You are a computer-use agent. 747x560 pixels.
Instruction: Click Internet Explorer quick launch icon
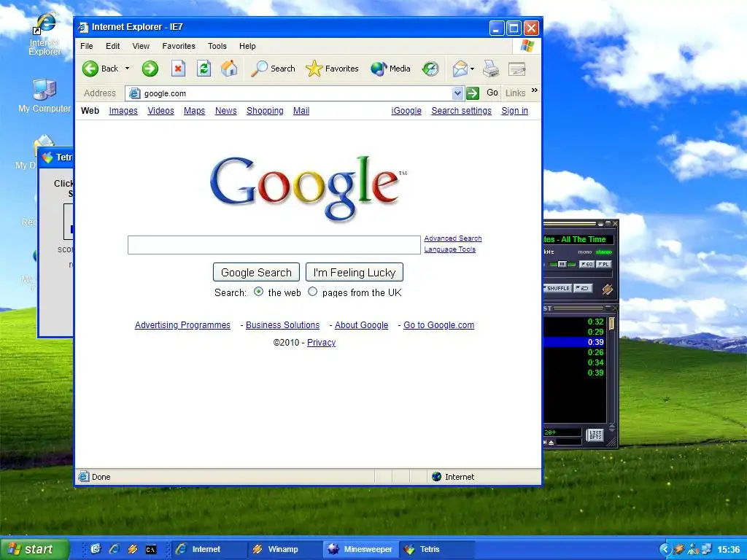tap(114, 549)
